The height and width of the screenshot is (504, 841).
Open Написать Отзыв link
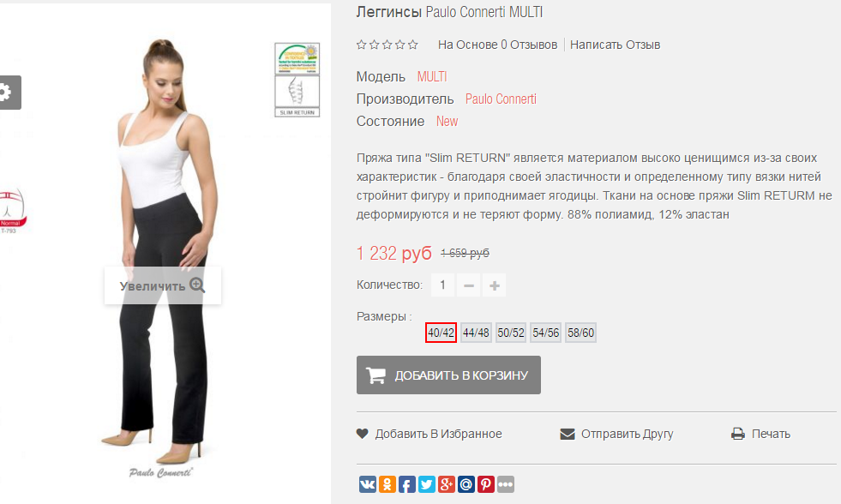[x=615, y=45]
